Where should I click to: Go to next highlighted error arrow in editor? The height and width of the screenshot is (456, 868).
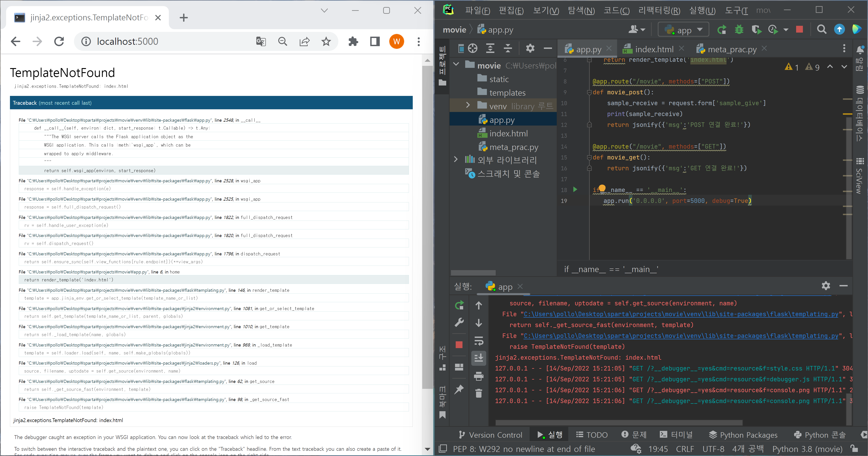click(844, 67)
